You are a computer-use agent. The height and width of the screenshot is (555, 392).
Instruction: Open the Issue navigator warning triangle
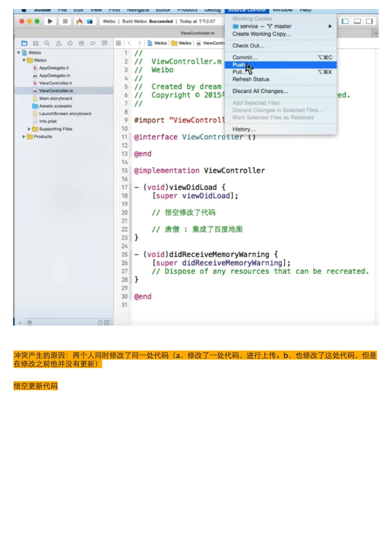[59, 43]
